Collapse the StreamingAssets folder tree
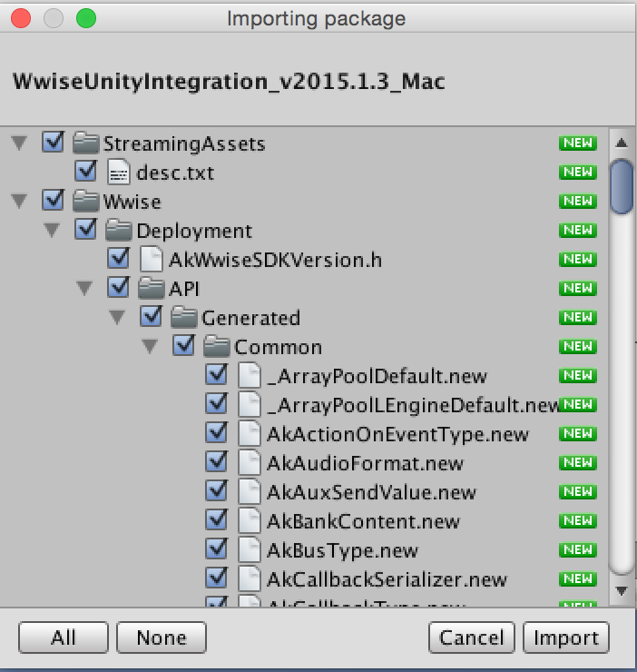The width and height of the screenshot is (637, 672). [19, 143]
